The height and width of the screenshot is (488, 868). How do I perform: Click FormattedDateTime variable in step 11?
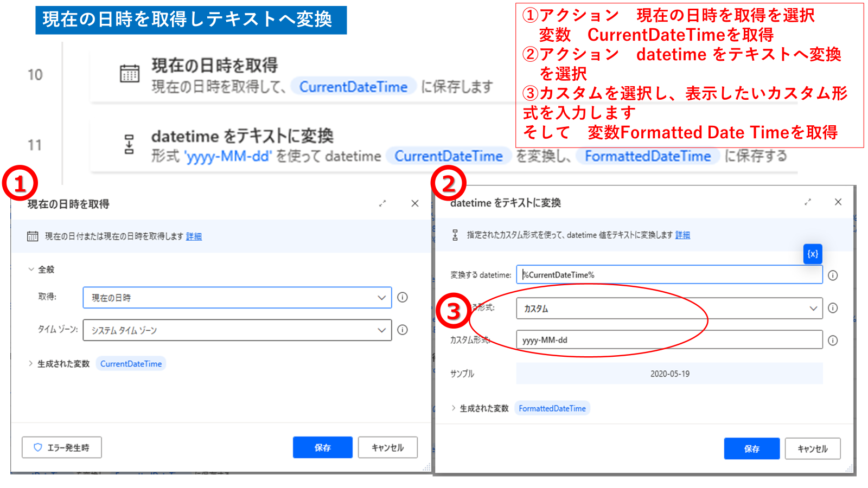(648, 156)
